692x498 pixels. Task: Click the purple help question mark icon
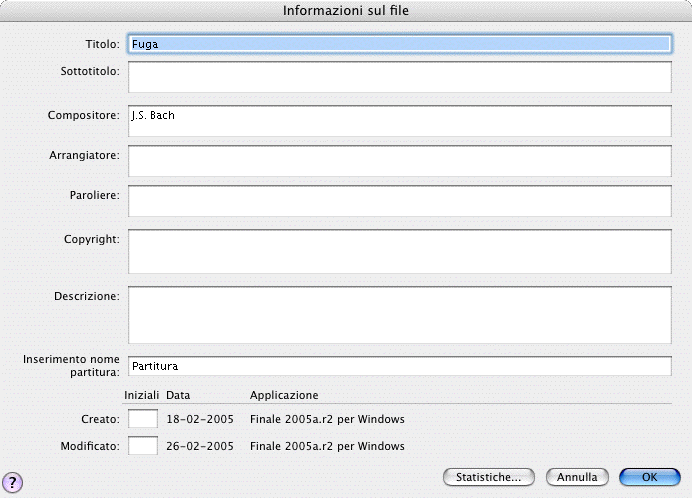point(15,481)
